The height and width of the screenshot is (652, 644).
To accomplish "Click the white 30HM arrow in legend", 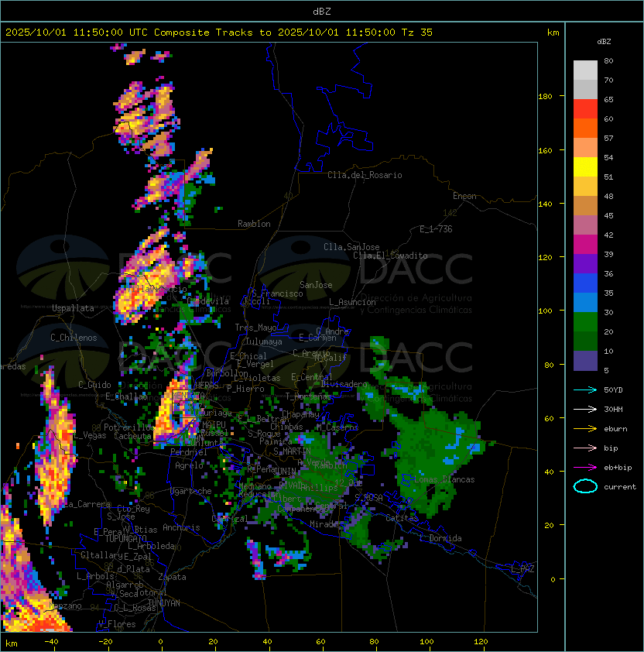I will click(585, 409).
